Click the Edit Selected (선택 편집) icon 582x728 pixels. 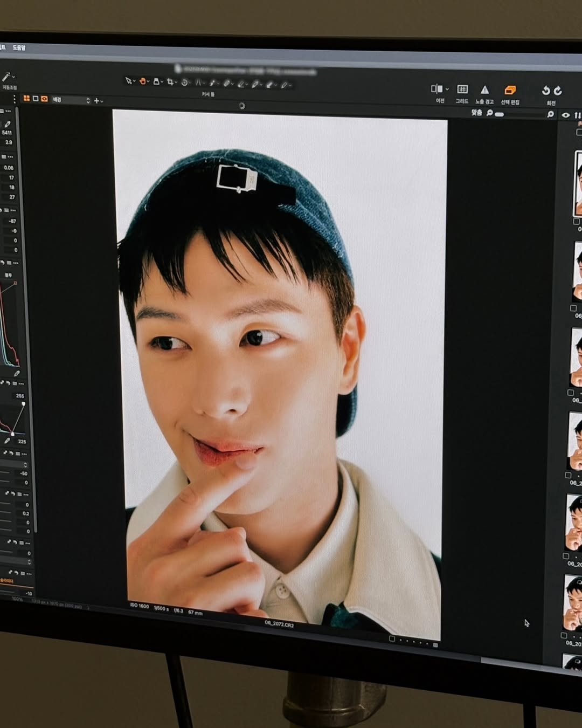coord(510,90)
